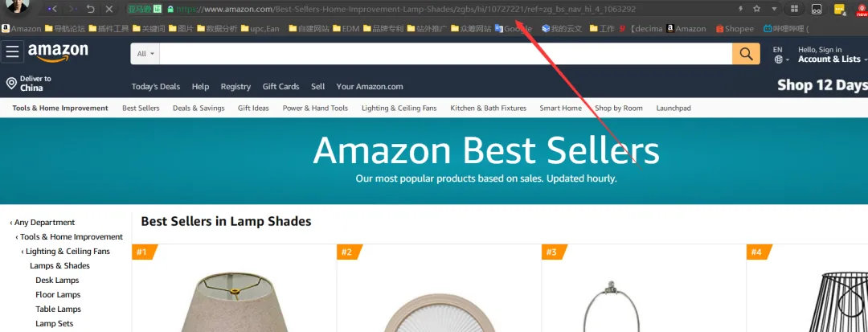Bookmark page with the star icon
This screenshot has width=868, height=332.
coord(757,9)
